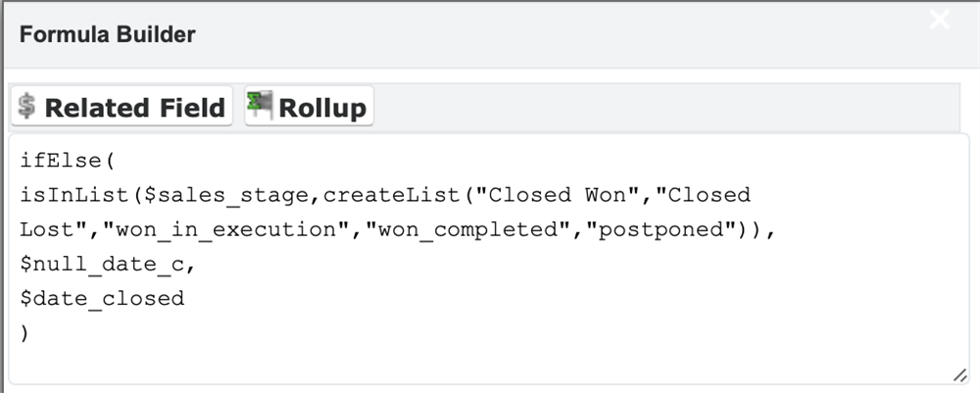Click the $sales_stage variable in formula
This screenshot has height=393, width=980.
199,194
